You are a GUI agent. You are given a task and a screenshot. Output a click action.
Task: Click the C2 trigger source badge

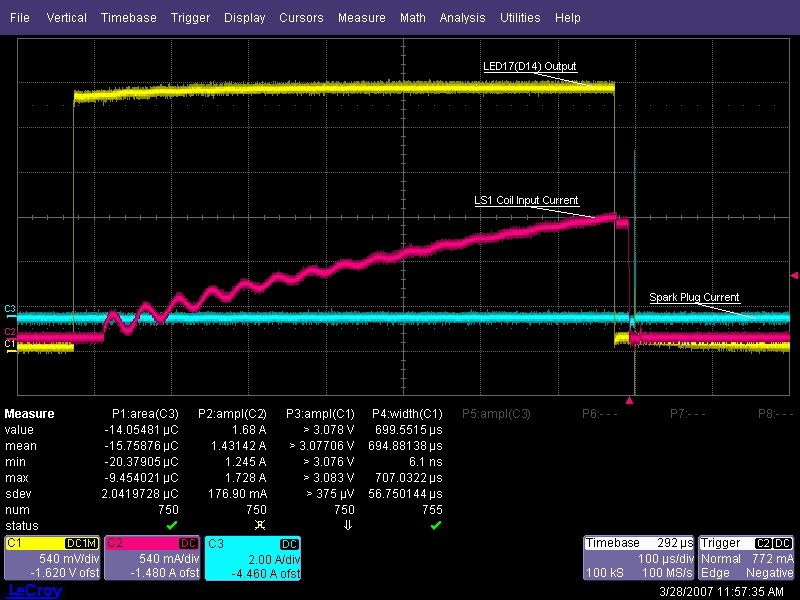click(763, 543)
